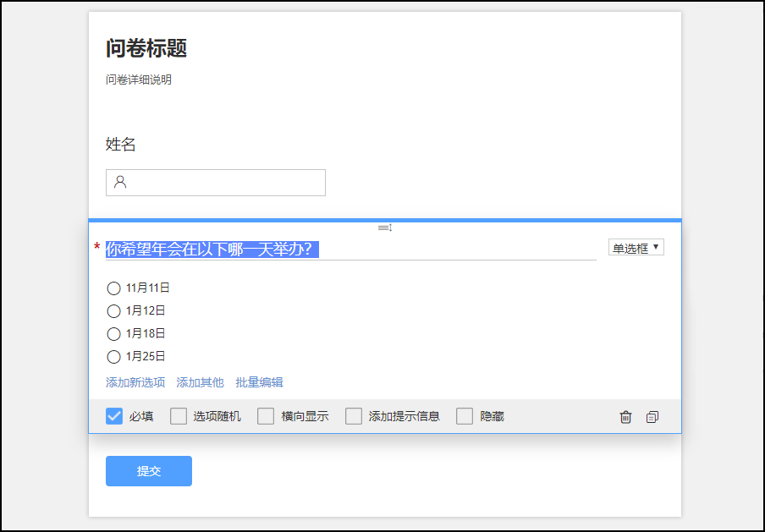Enable the 选项随机 checkbox
The width and height of the screenshot is (765, 532).
coord(179,416)
